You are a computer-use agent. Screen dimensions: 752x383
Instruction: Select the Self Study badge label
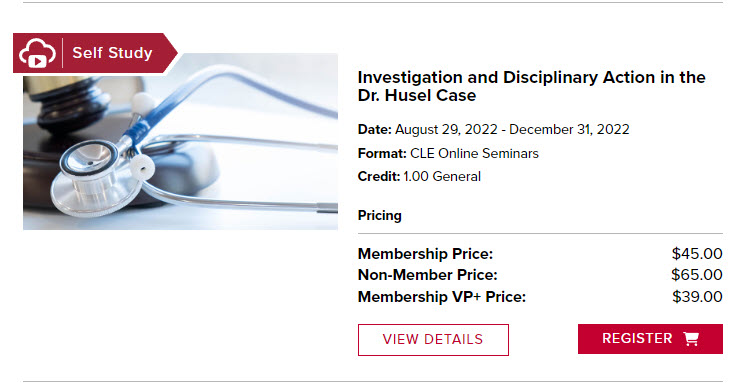[112, 53]
